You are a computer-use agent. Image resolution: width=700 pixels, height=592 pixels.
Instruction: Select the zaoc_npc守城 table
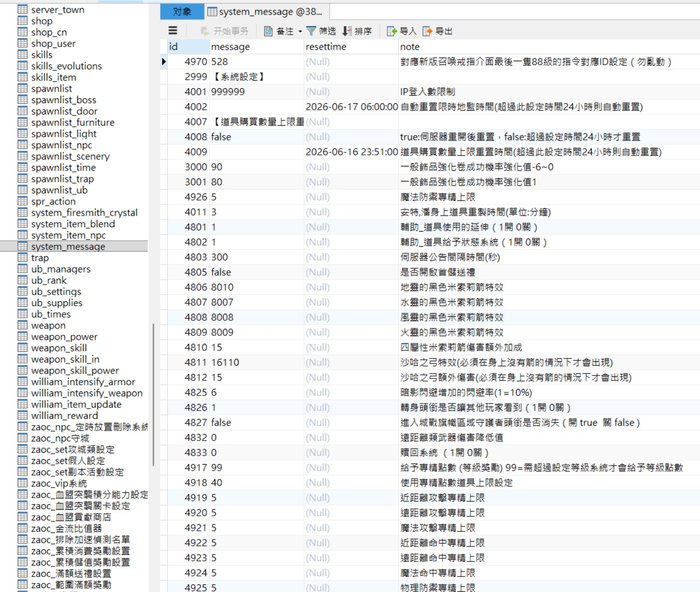pyautogui.click(x=60, y=438)
